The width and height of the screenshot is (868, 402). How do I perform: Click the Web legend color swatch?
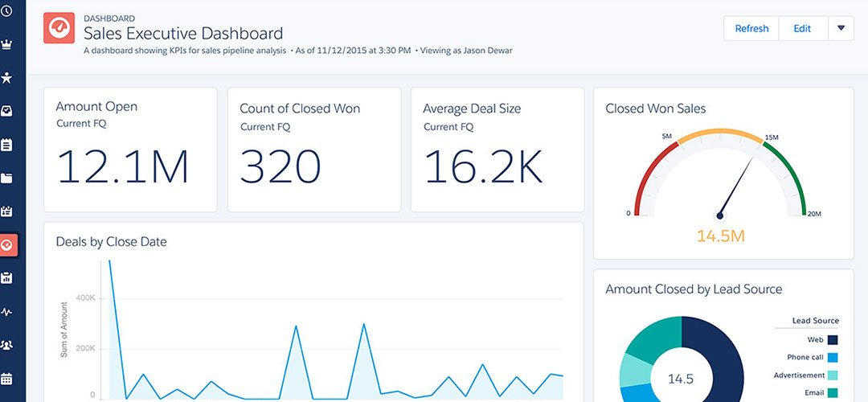833,339
